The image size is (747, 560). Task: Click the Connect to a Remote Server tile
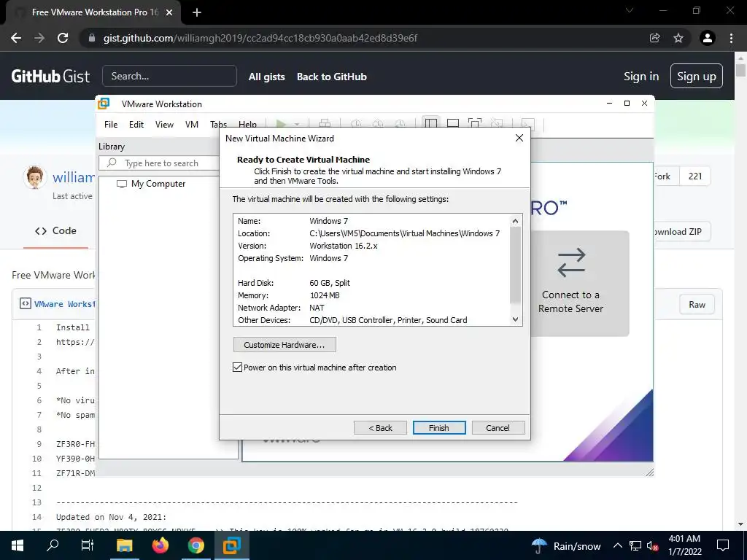coord(578,284)
